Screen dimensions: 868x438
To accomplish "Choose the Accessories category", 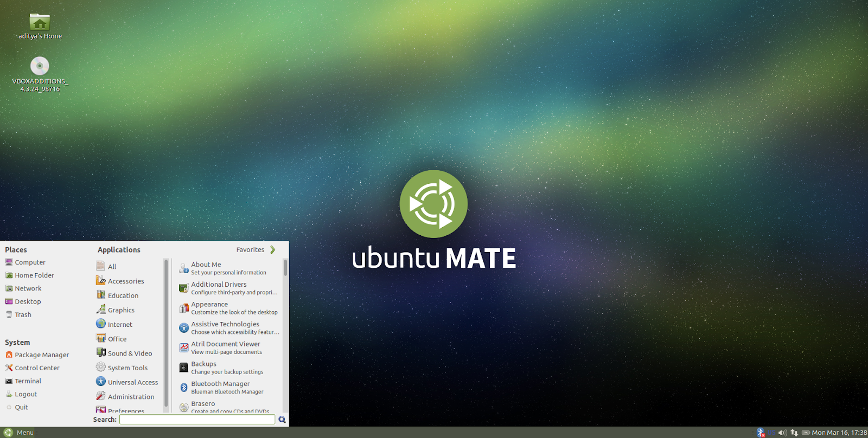I will pos(125,281).
